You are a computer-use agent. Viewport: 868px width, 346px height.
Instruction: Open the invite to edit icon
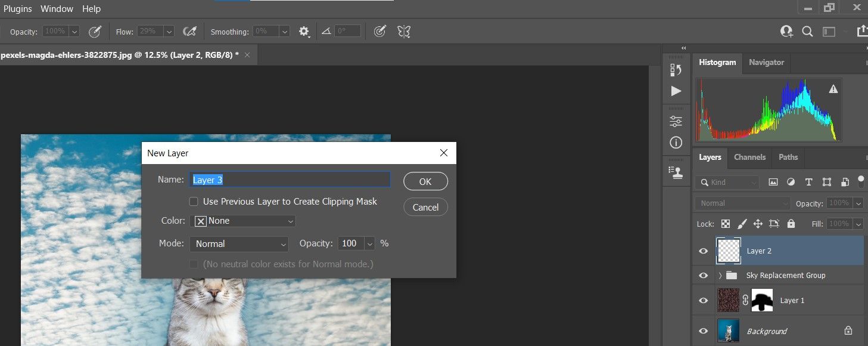(786, 32)
